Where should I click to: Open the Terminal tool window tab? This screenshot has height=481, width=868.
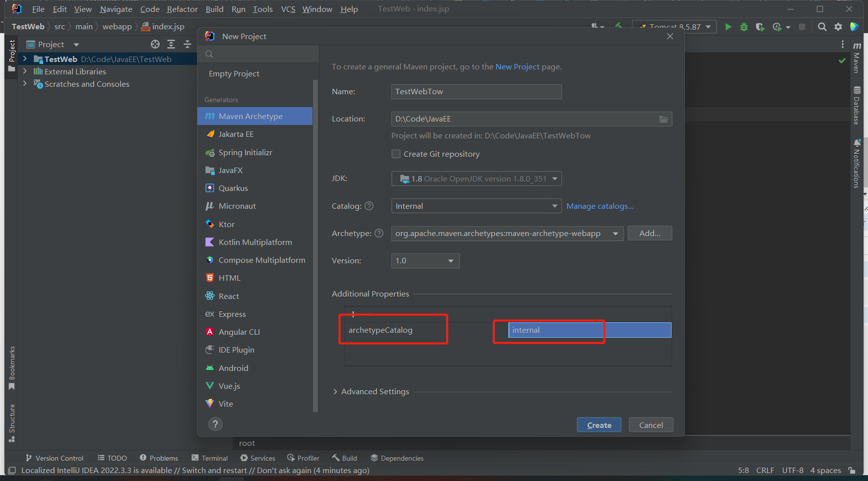(x=209, y=458)
